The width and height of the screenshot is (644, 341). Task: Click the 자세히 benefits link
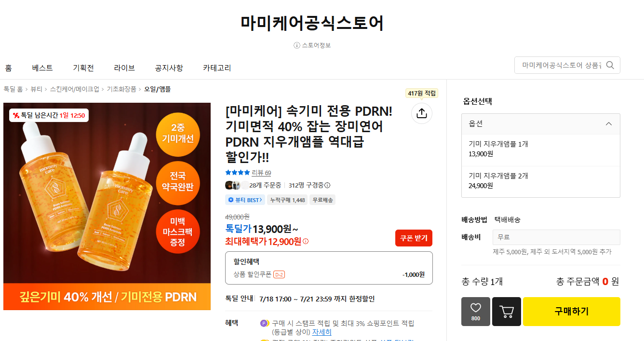pyautogui.click(x=322, y=332)
